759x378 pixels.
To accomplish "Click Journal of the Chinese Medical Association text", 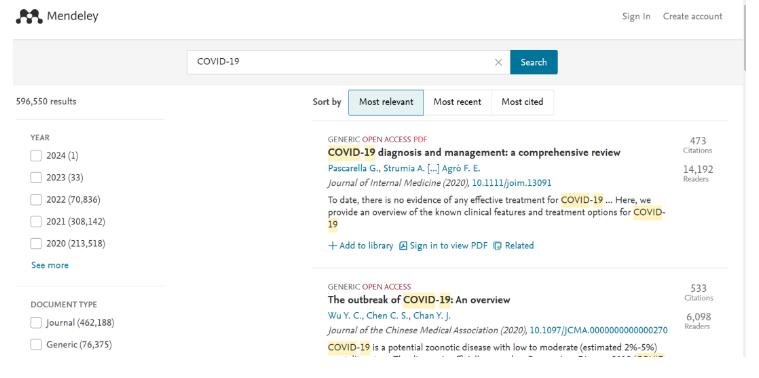I will tap(413, 331).
